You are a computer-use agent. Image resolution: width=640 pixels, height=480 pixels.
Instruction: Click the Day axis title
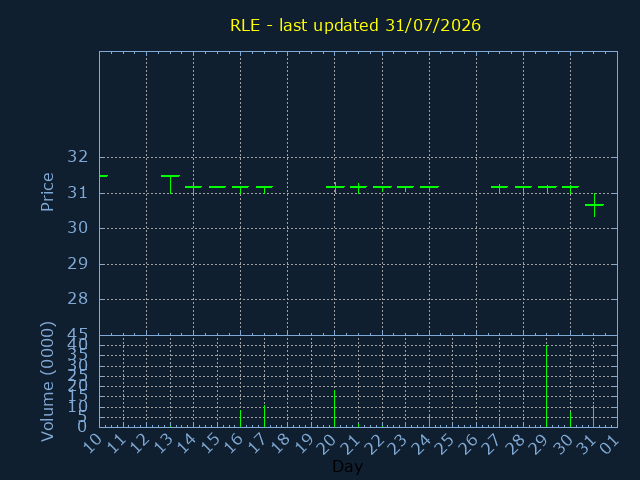coord(347,466)
